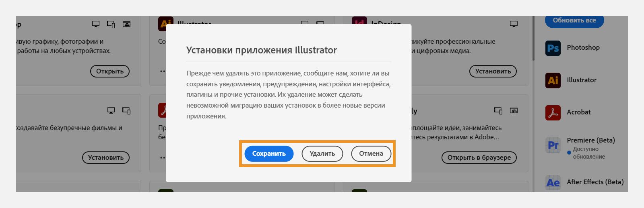This screenshot has width=644, height=208.
Task: Click the Доступно обновление status text
Action: pos(589,153)
